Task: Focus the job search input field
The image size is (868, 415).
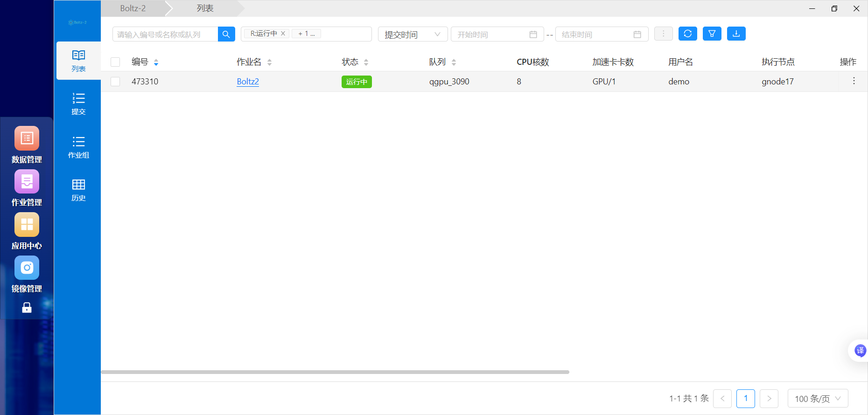Action: pyautogui.click(x=165, y=34)
